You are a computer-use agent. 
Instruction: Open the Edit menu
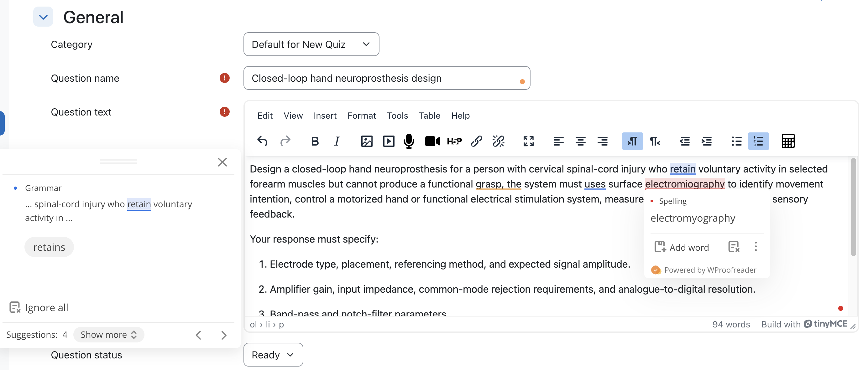click(265, 116)
